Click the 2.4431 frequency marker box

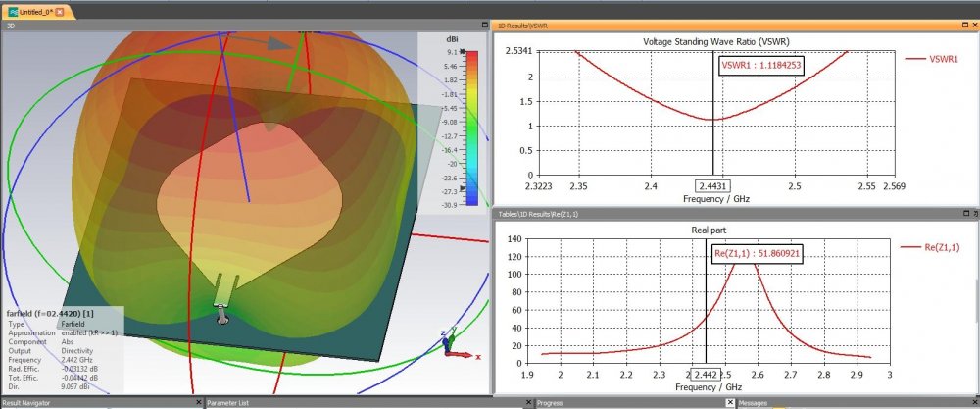pos(712,185)
